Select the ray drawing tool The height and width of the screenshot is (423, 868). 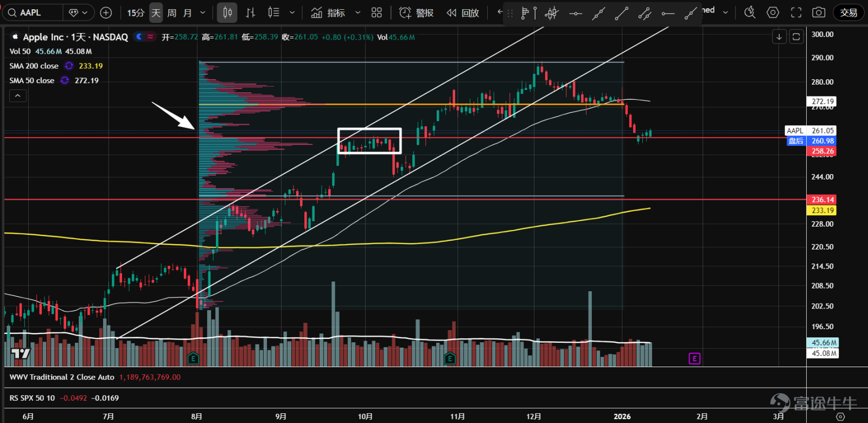598,13
